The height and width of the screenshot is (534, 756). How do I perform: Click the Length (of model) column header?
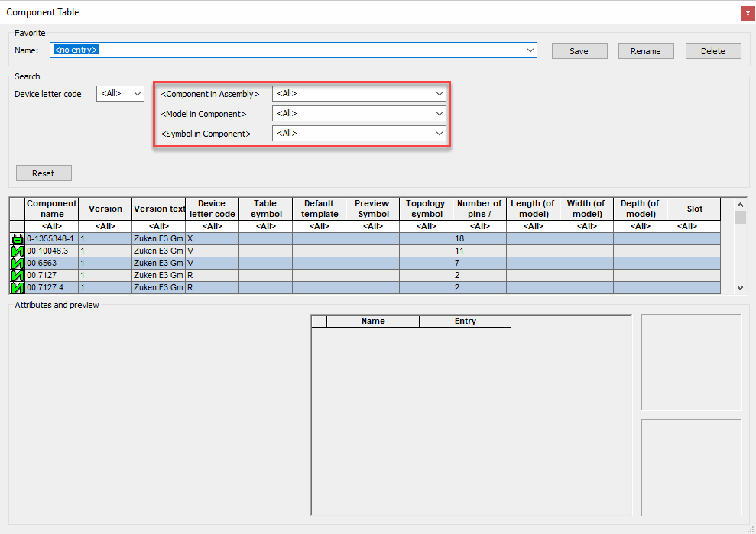point(534,209)
